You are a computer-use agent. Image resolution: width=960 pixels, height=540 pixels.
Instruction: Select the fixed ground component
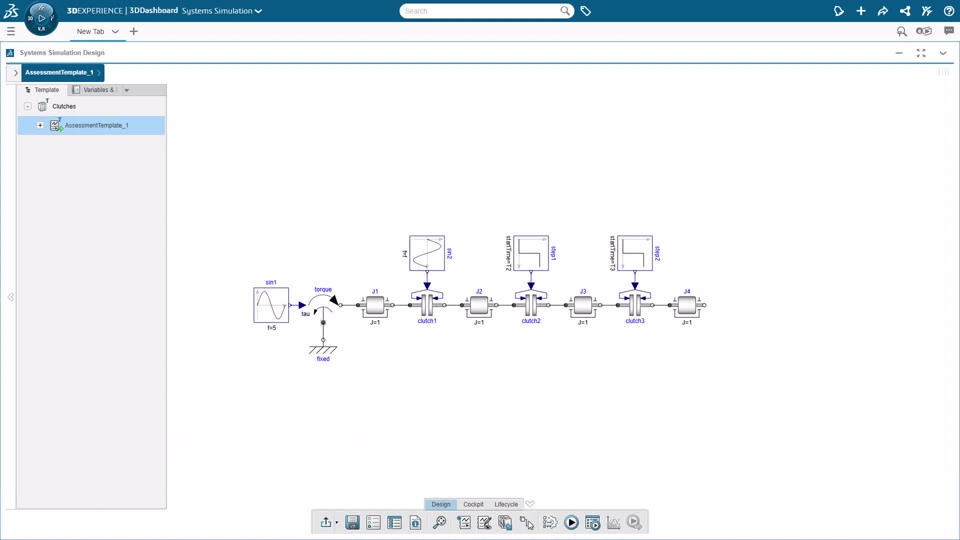click(323, 350)
